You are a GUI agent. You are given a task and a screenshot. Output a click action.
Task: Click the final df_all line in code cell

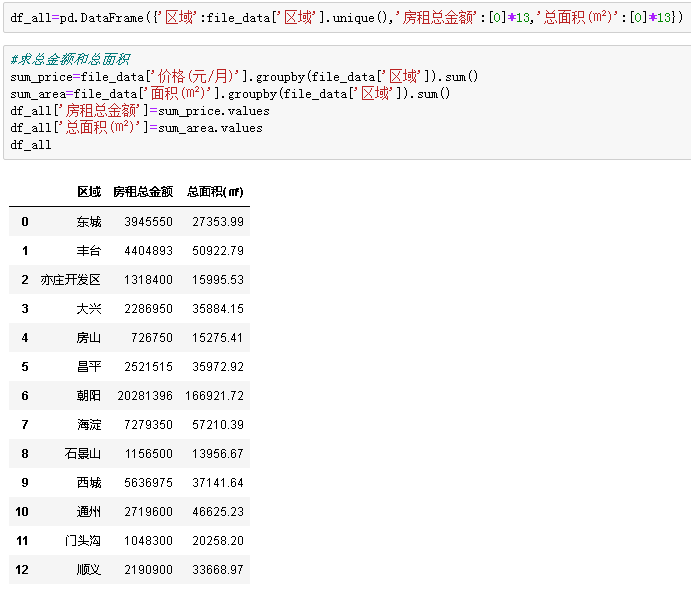[30, 145]
